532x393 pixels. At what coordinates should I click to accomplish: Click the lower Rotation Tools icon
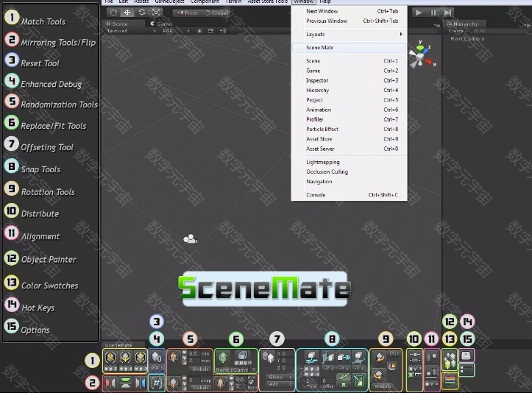coord(378,375)
